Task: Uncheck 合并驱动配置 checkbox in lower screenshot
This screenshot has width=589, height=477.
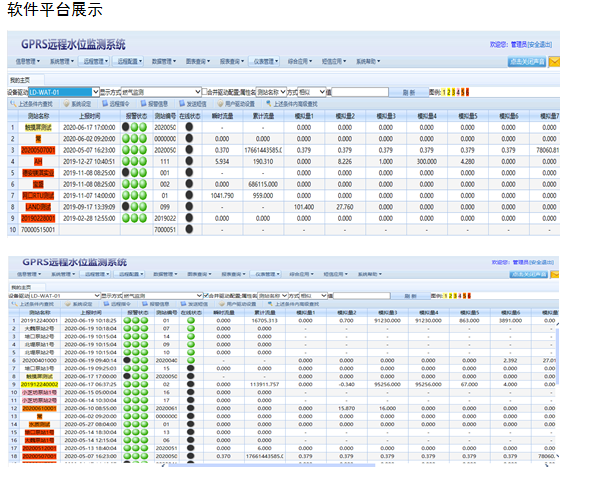Action: point(206,295)
